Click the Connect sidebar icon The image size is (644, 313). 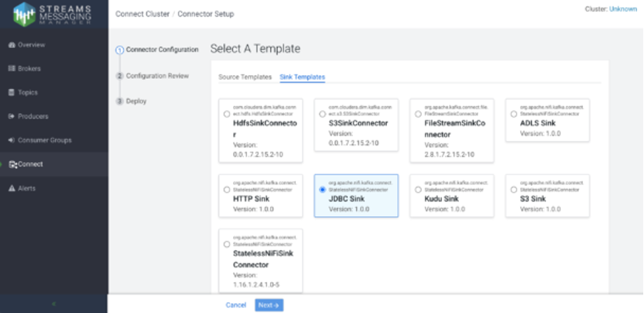click(x=12, y=164)
